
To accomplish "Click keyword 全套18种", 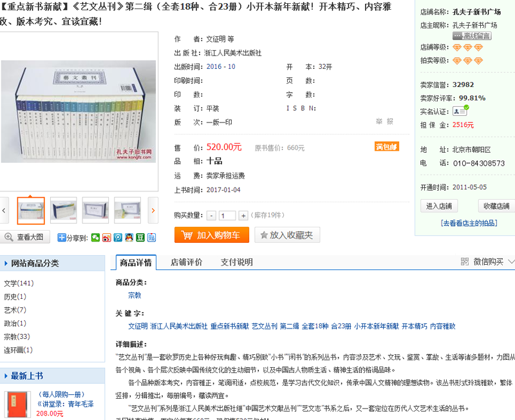I will (x=315, y=326).
